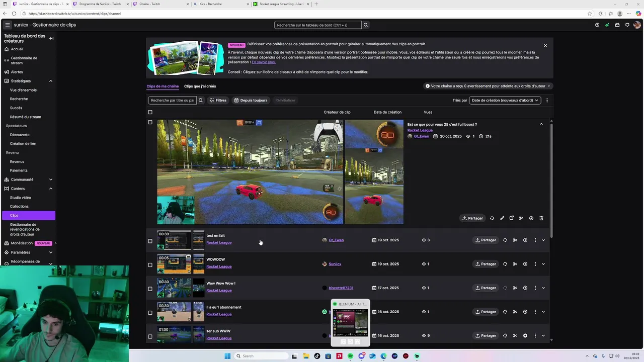
Task: Open Gestionnaire de stream sidebar item
Action: (24, 60)
